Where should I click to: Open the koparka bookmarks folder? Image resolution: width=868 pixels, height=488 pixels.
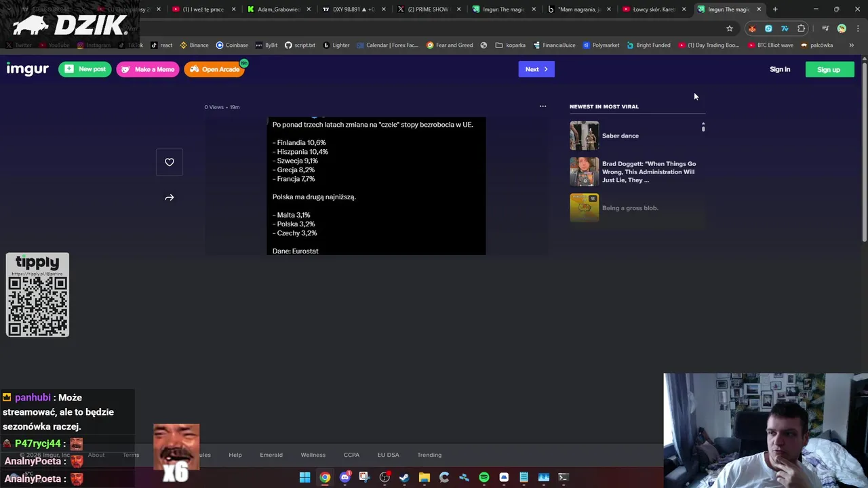(511, 45)
